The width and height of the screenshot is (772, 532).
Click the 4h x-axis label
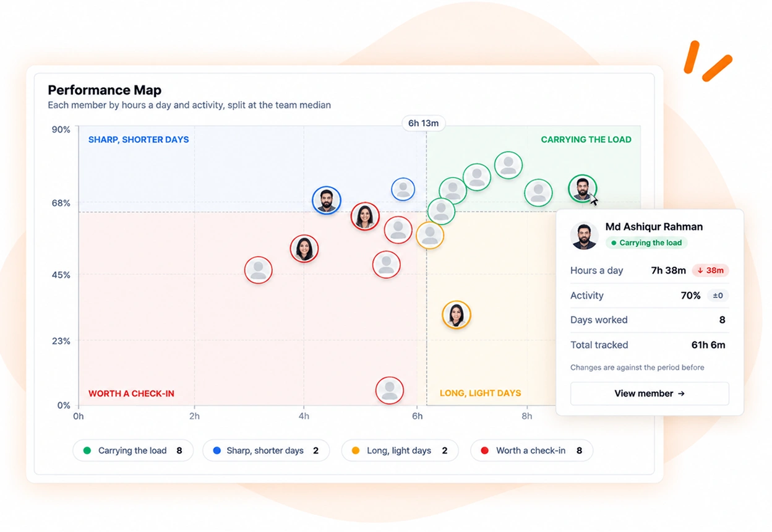[304, 416]
